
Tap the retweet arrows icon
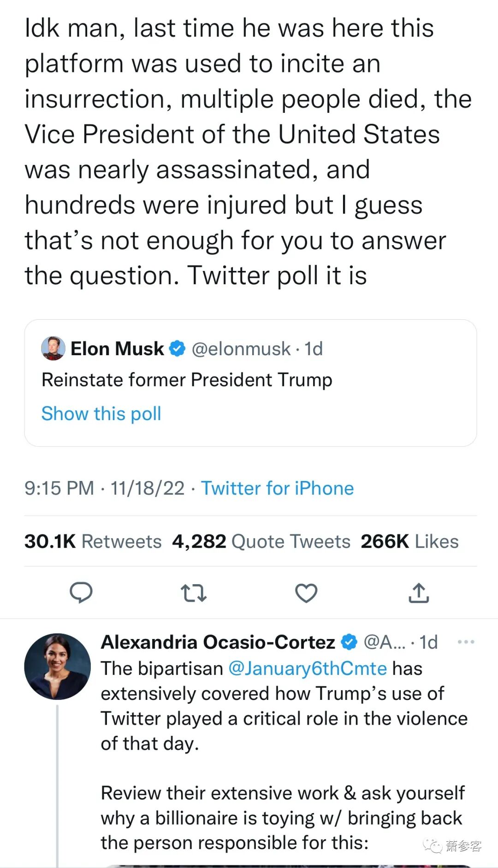[193, 593]
